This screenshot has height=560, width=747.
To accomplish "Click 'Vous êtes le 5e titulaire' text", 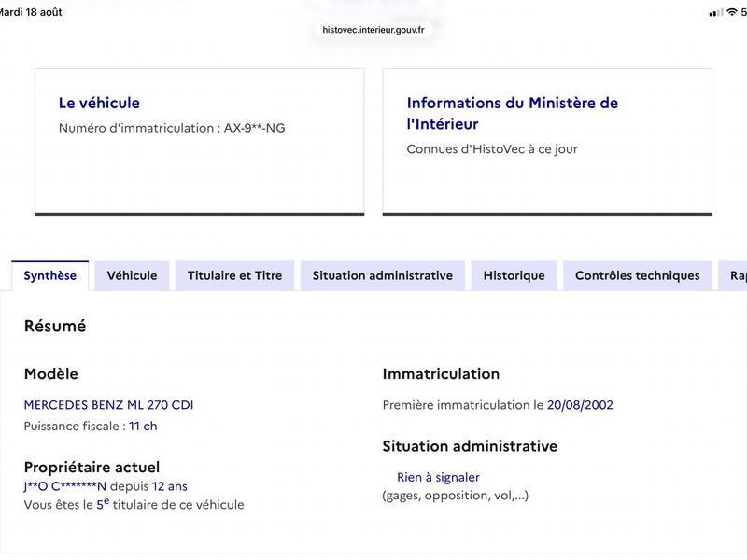I will (134, 504).
